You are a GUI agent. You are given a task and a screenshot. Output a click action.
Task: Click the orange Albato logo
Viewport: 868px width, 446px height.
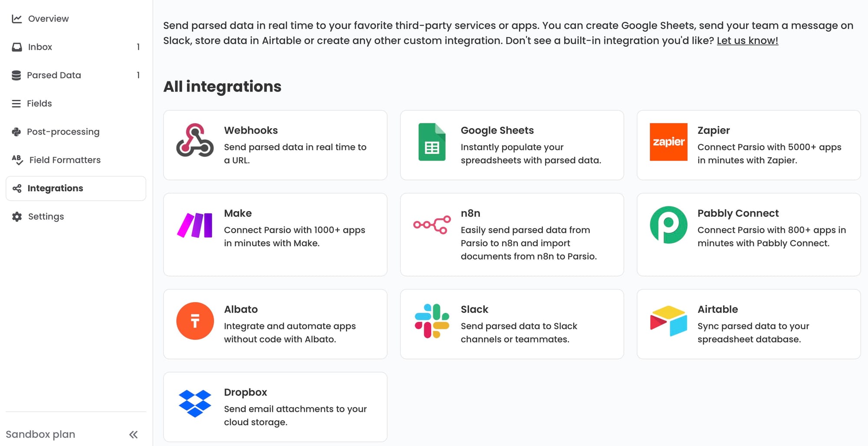coord(195,321)
